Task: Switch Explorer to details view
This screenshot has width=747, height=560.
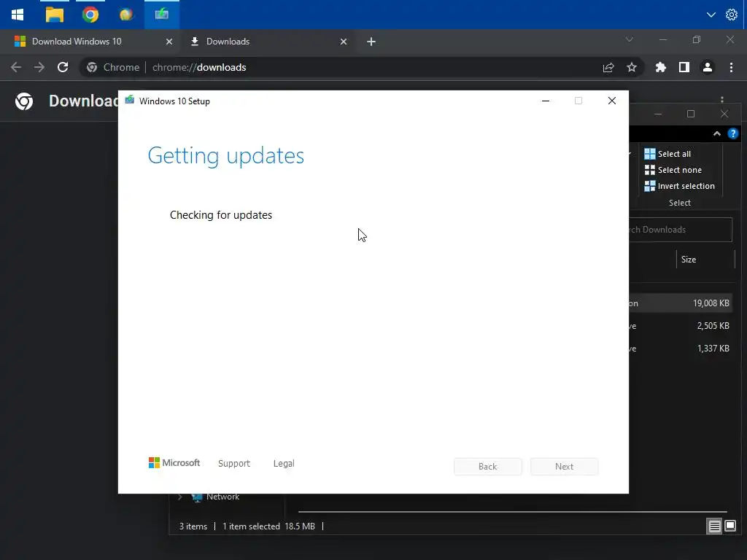Action: click(x=714, y=526)
